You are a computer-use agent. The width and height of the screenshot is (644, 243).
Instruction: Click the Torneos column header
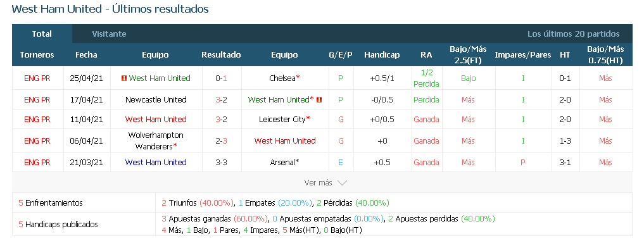tap(37, 54)
